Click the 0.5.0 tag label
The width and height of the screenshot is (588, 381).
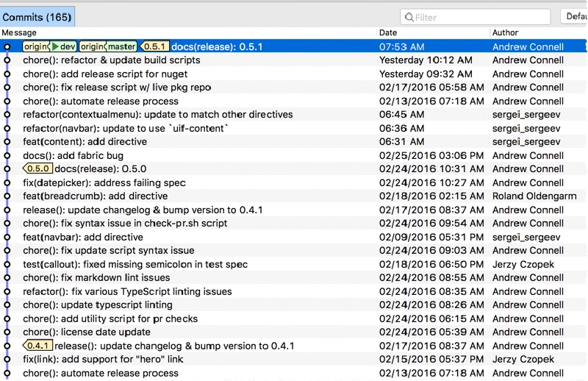tap(37, 168)
